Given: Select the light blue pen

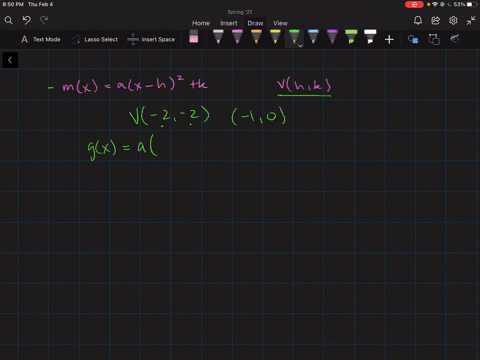Looking at the screenshot, I should 313,37.
